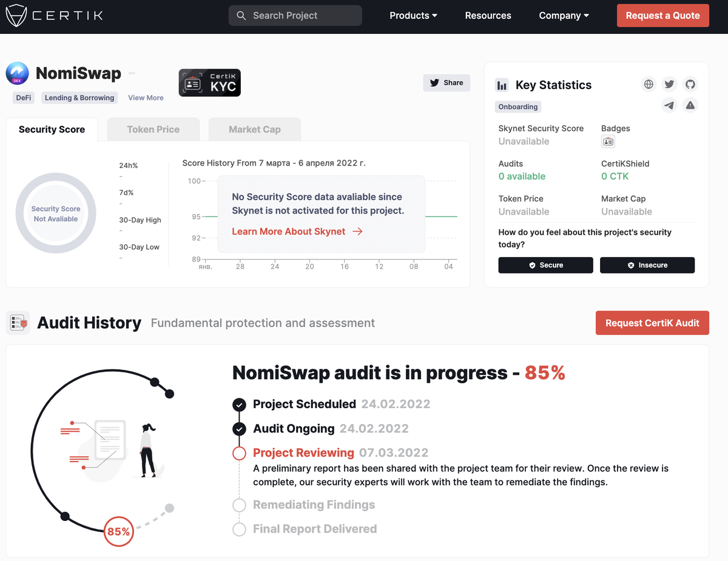Viewport: 728px width, 561px height.
Task: Click the Key Statistics bar chart icon
Action: [x=502, y=85]
